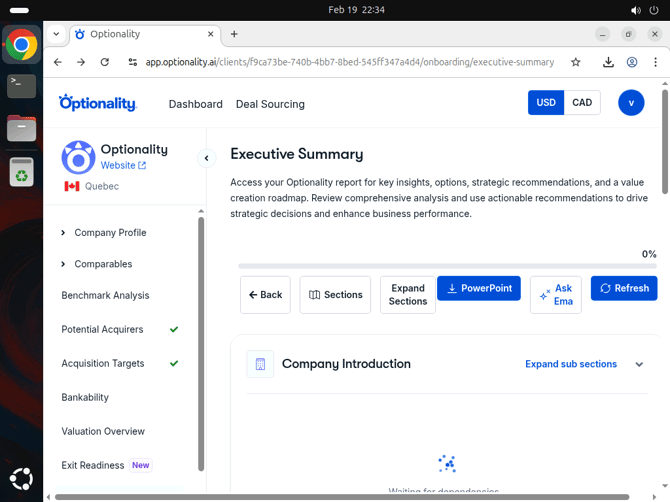This screenshot has width=670, height=502.
Task: Open the Dashboard nav item
Action: [196, 104]
